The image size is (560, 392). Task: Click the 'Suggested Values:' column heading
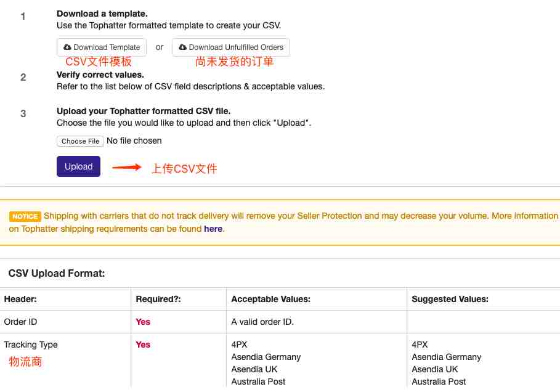(x=450, y=299)
